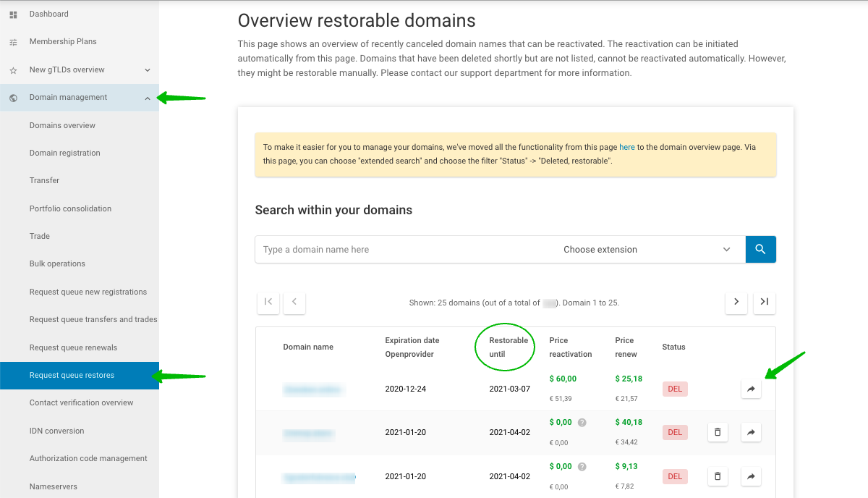Open the Choose extension dropdown
This screenshot has width=868, height=498.
tap(647, 249)
